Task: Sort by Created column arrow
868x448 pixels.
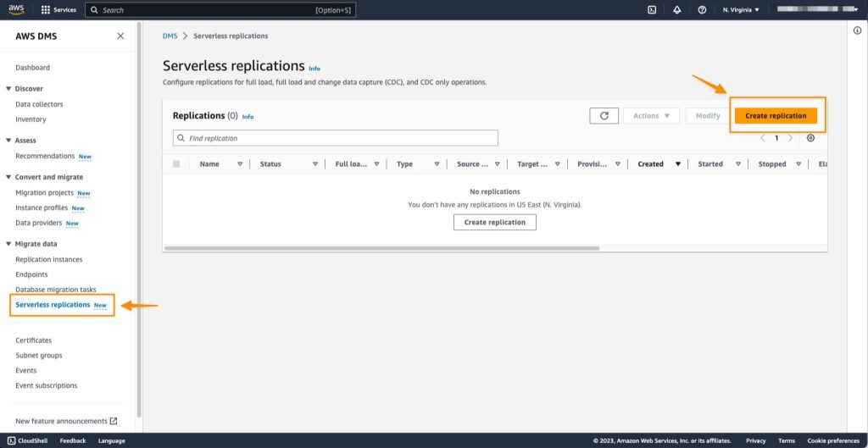Action: coord(677,164)
